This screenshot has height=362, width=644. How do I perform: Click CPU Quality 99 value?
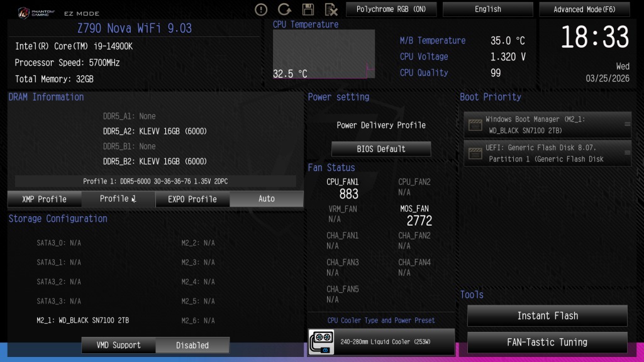coord(496,73)
